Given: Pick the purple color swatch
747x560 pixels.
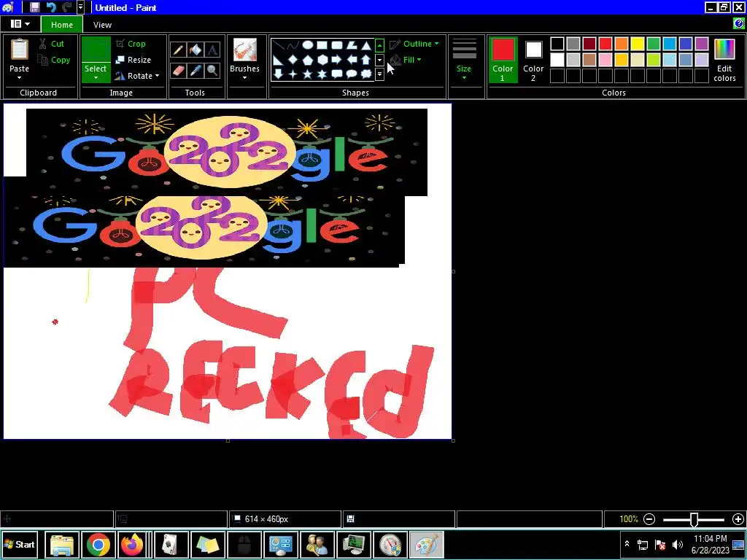Looking at the screenshot, I should pyautogui.click(x=702, y=44).
